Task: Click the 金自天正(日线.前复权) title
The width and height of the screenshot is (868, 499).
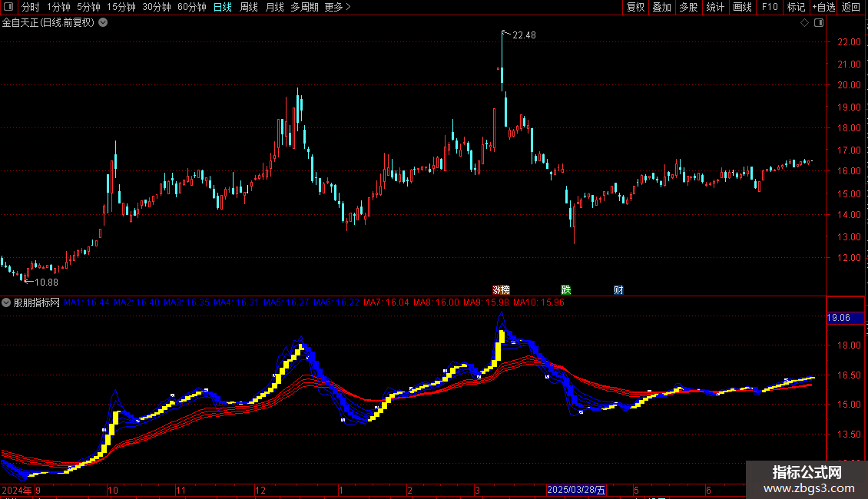Action: pos(48,23)
